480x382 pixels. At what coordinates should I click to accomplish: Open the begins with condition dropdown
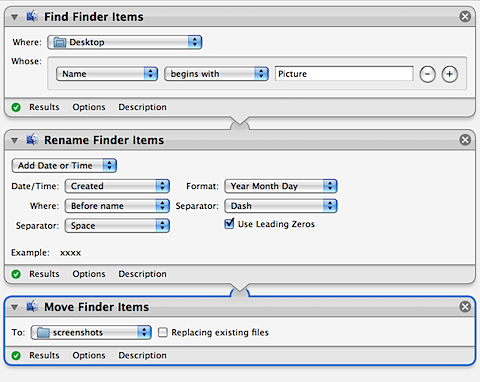(216, 74)
